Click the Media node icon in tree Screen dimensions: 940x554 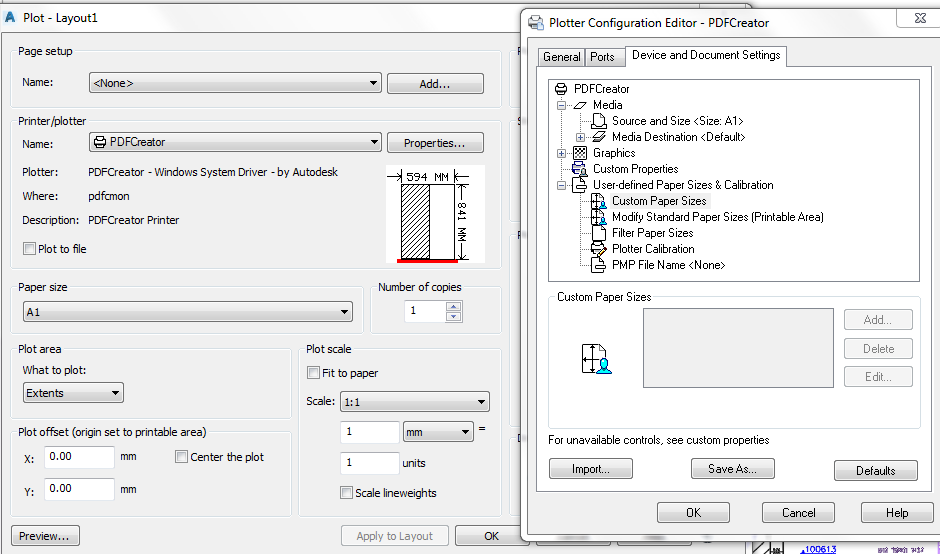tap(580, 105)
